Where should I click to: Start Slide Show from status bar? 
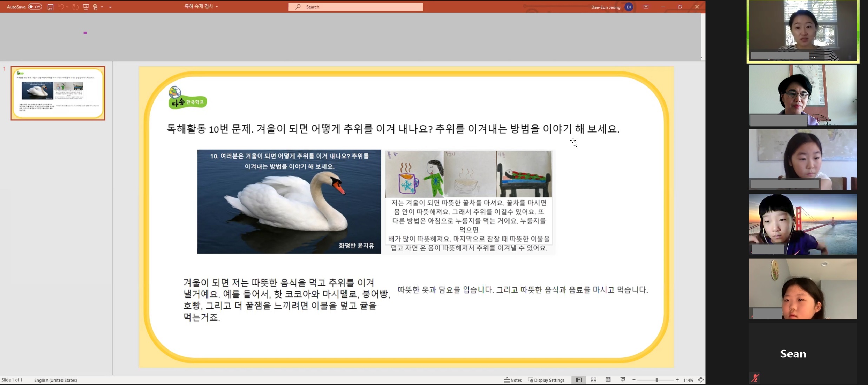coord(623,380)
